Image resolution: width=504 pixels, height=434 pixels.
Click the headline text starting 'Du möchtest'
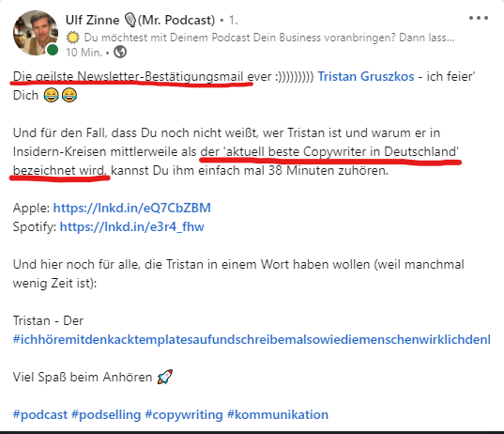(269, 38)
